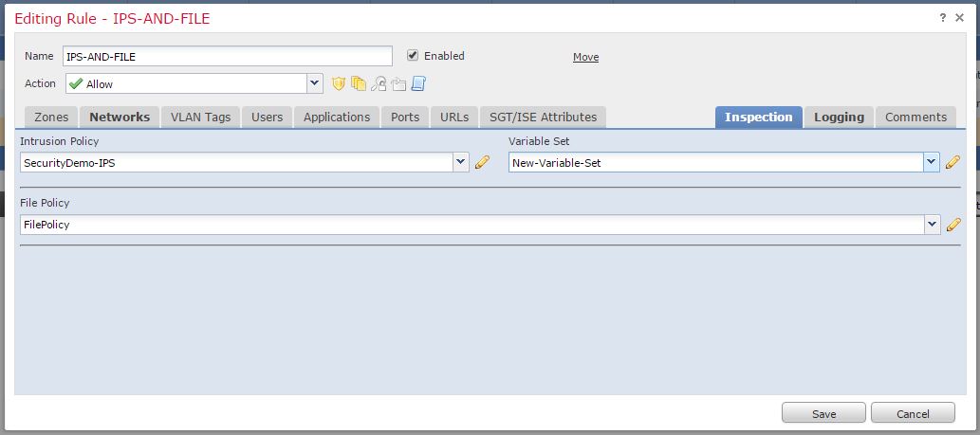Screen dimensions: 980x435
Task: Edit the New-Variable-Set via pencil icon
Action: coord(952,162)
